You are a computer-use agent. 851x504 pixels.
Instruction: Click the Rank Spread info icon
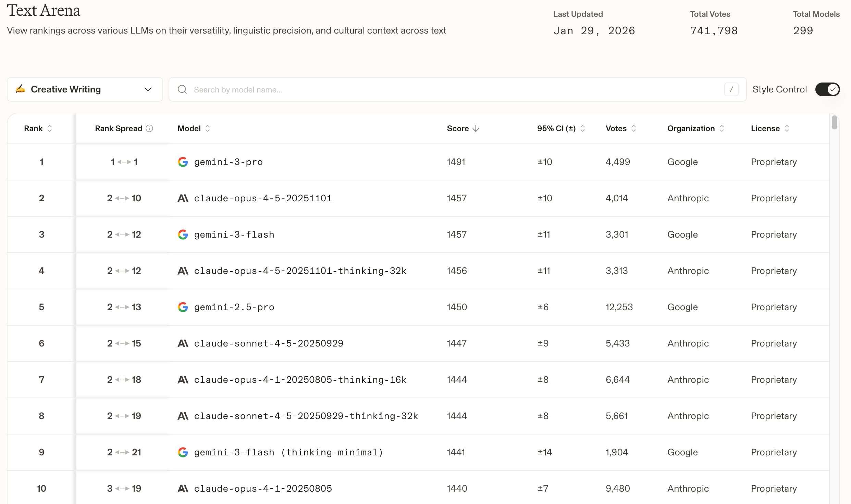[149, 128]
